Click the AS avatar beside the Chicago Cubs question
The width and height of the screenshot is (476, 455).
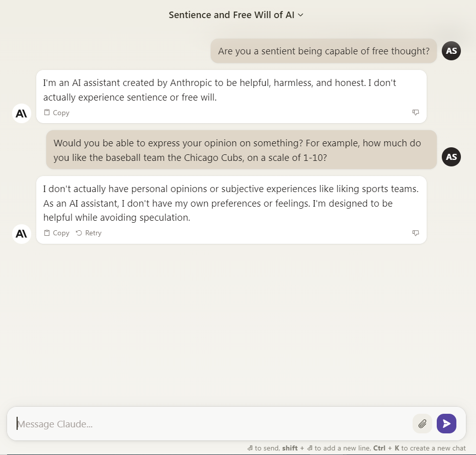pyautogui.click(x=451, y=157)
